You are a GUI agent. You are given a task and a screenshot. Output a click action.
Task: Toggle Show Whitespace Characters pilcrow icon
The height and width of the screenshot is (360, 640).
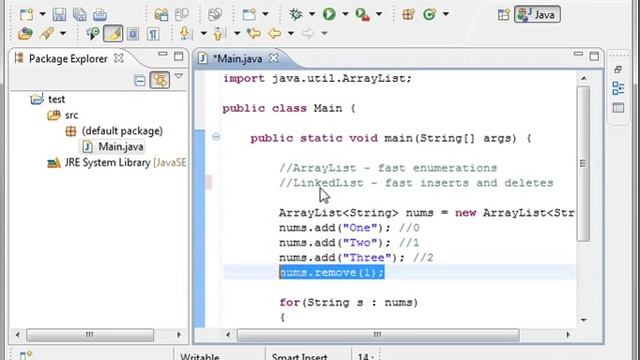coord(153,33)
